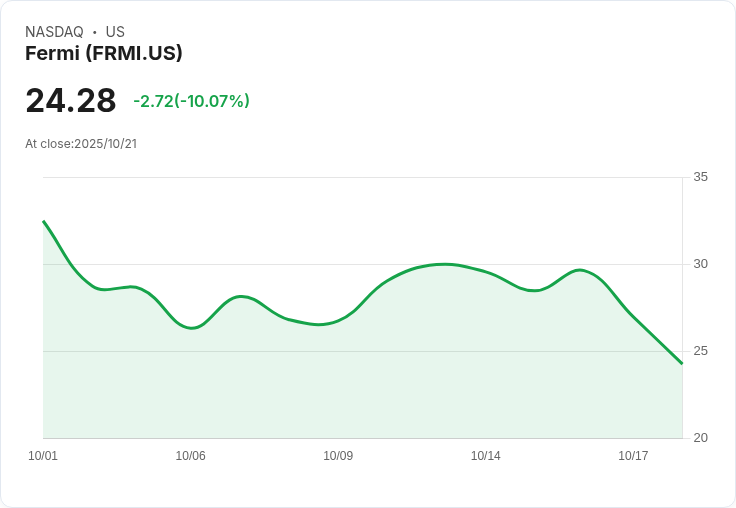Click the 25 y-axis label
This screenshot has height=508, width=736.
(x=700, y=351)
